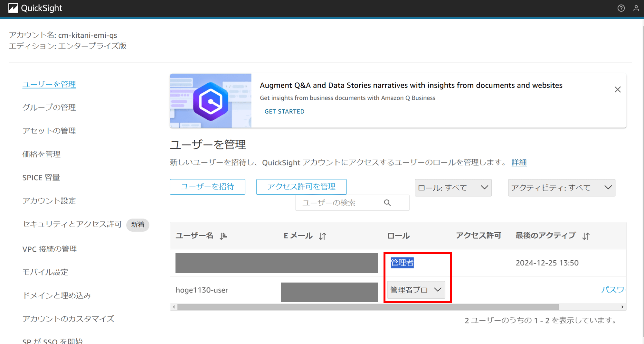Click the アクセス許可 column header
644x344 pixels.
click(478, 236)
